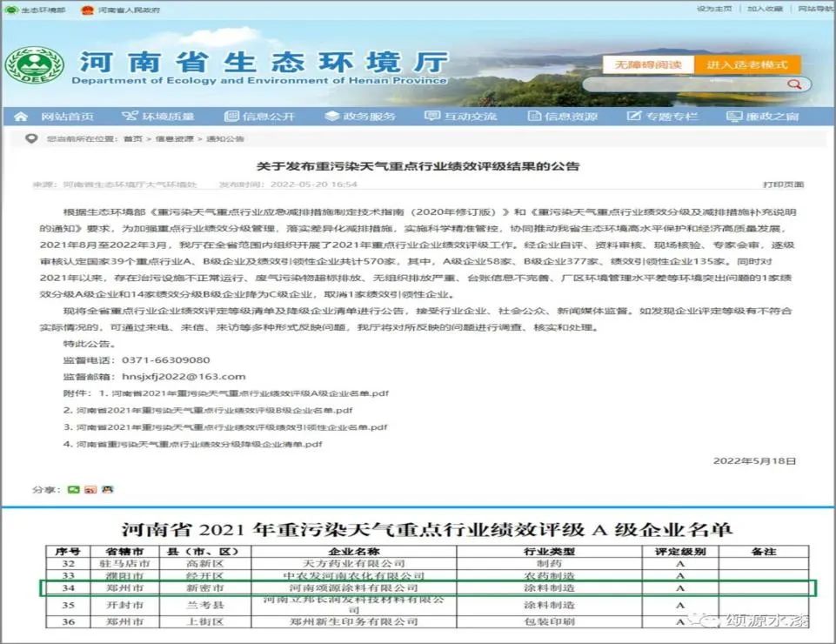Open the 专题专栏 menu
The width and height of the screenshot is (836, 644).
tap(663, 117)
